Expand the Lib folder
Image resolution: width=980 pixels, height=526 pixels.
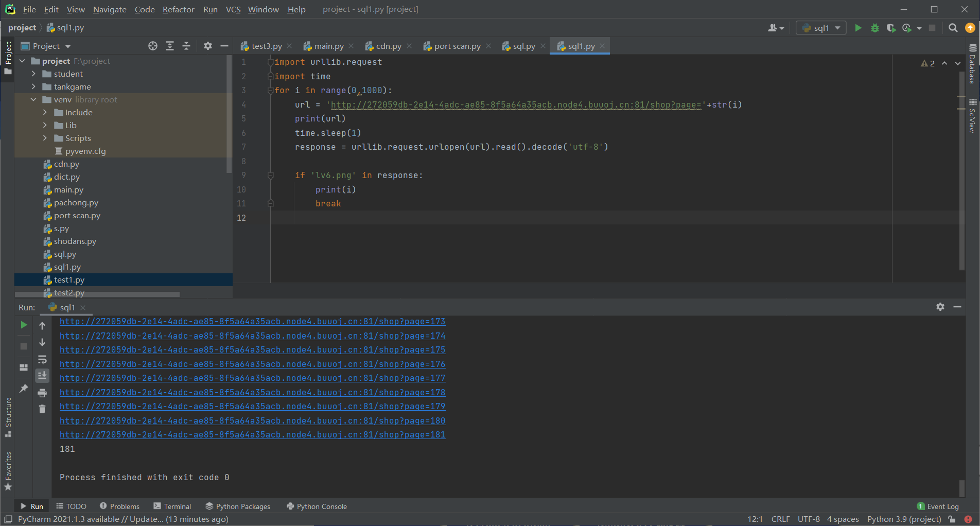point(45,125)
